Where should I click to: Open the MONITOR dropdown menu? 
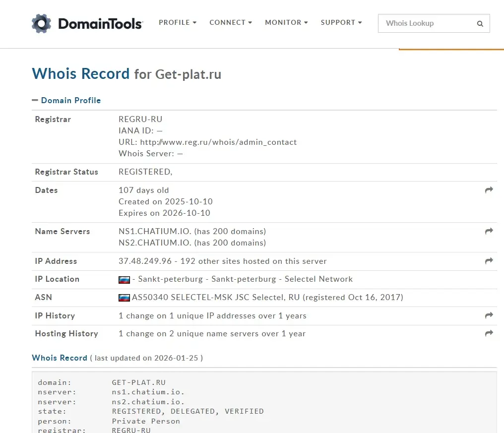[x=286, y=22]
